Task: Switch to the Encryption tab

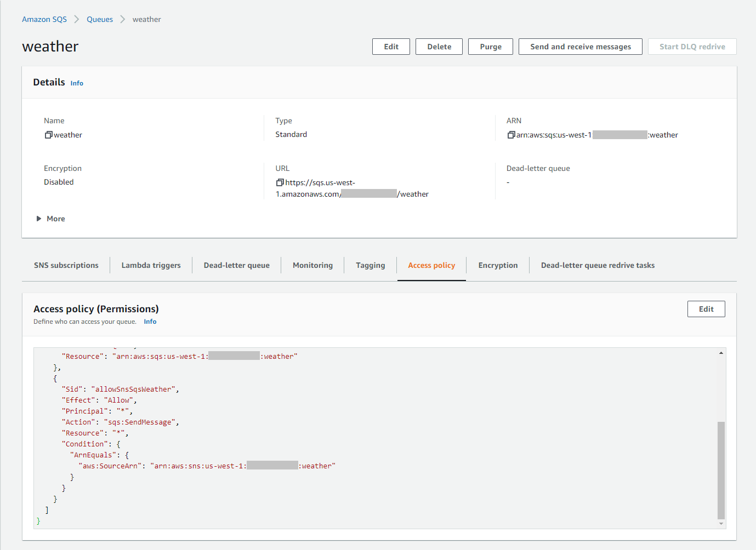Action: pyautogui.click(x=498, y=265)
